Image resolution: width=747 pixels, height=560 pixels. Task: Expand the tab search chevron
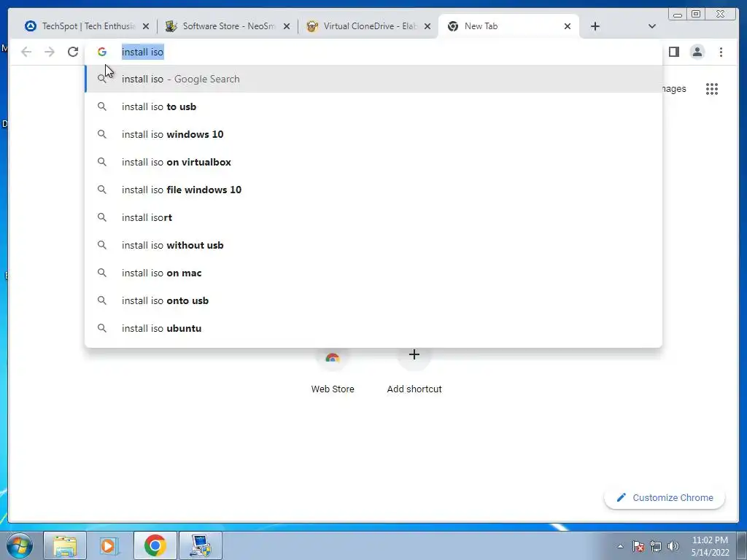(652, 26)
